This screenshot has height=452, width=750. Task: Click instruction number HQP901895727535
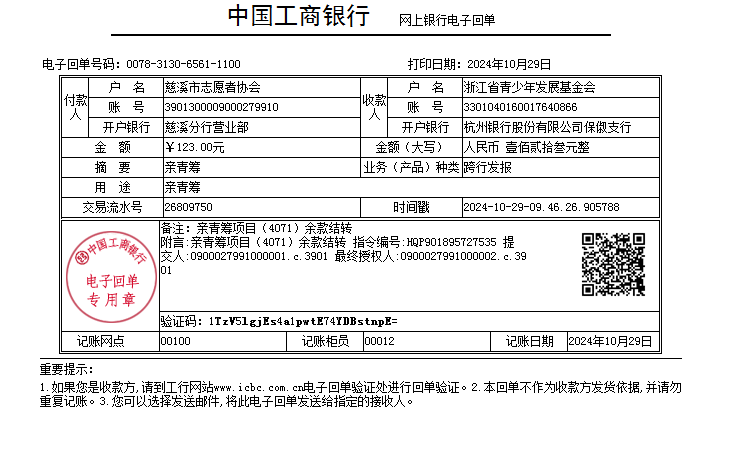click(x=452, y=243)
